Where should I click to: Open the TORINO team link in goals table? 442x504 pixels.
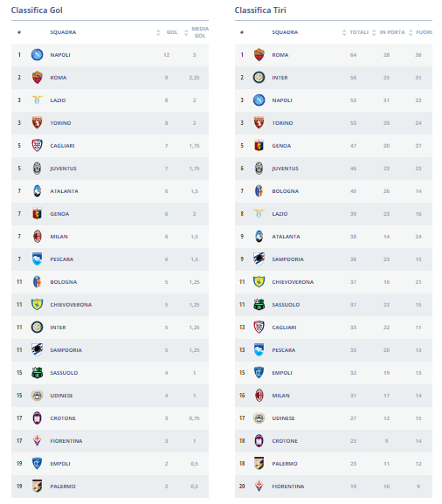[x=60, y=123]
